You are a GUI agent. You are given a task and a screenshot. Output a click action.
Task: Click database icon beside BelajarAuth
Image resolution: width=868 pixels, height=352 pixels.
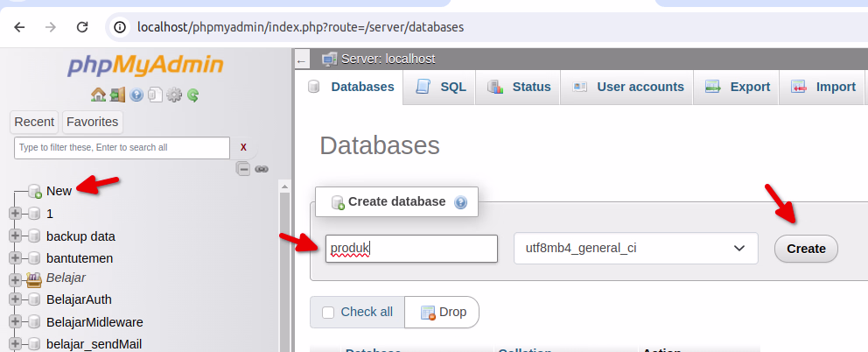point(34,299)
